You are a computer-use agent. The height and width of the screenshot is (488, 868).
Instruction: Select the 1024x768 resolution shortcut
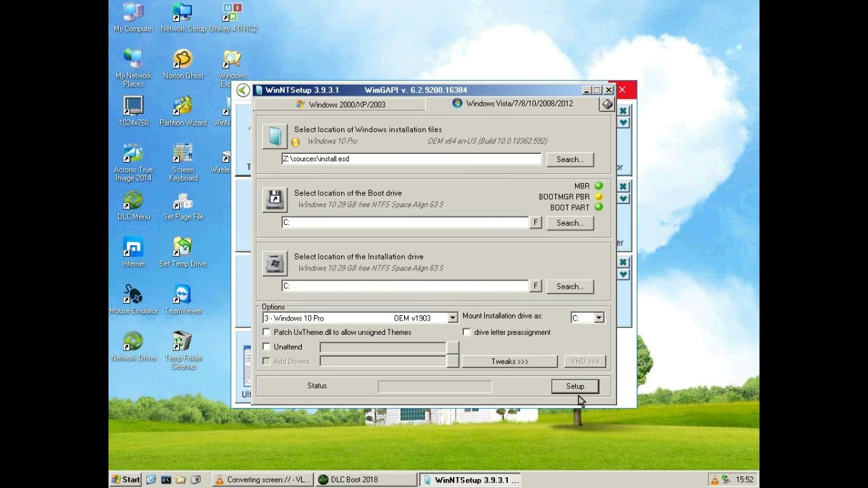134,112
